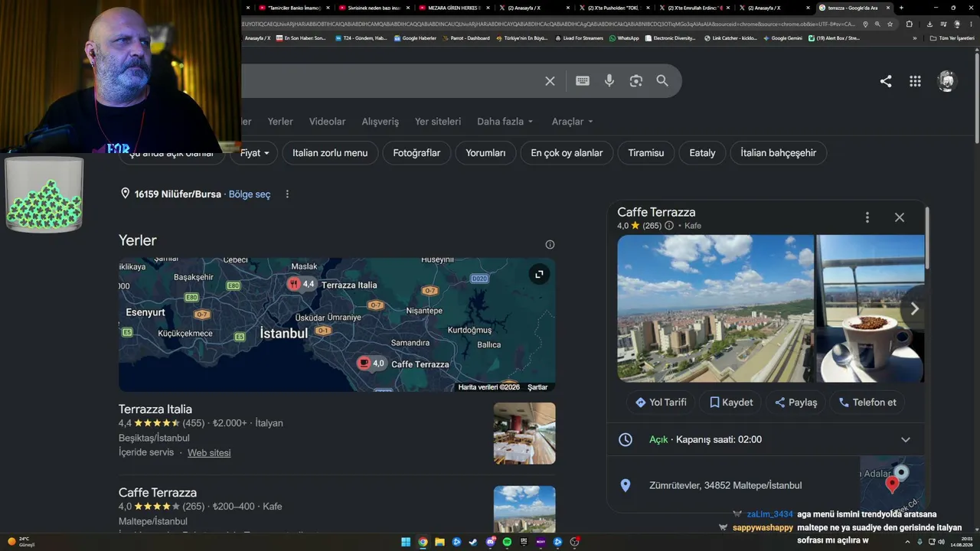Apply the İtalian bahçeşehir filter chip
Viewport: 980px width, 551px height.
click(x=778, y=153)
